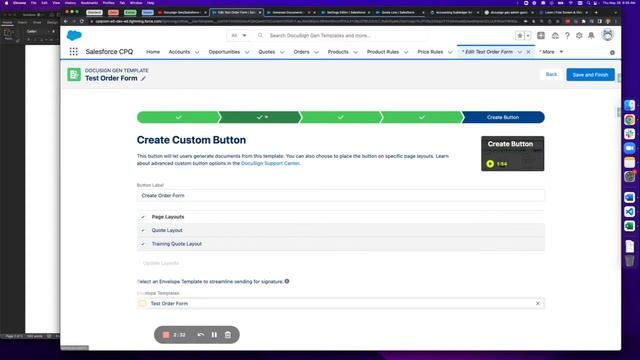Go to the first completed progress step
The image size is (640, 360).
178,117
